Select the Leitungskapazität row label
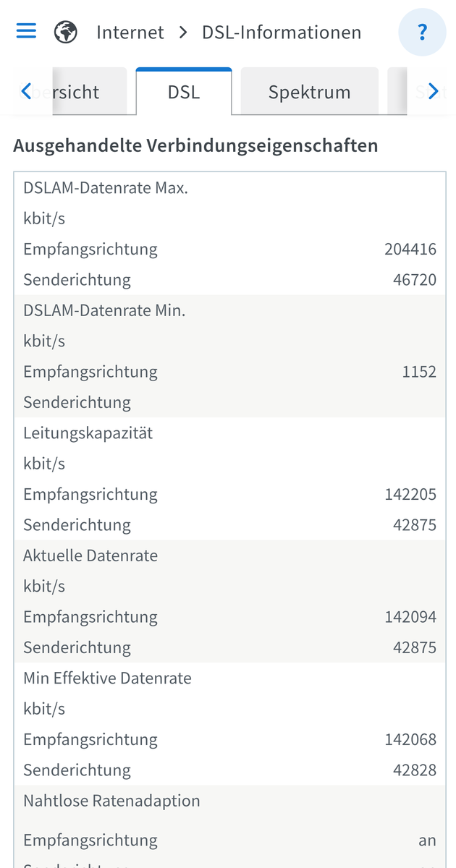 pos(88,433)
